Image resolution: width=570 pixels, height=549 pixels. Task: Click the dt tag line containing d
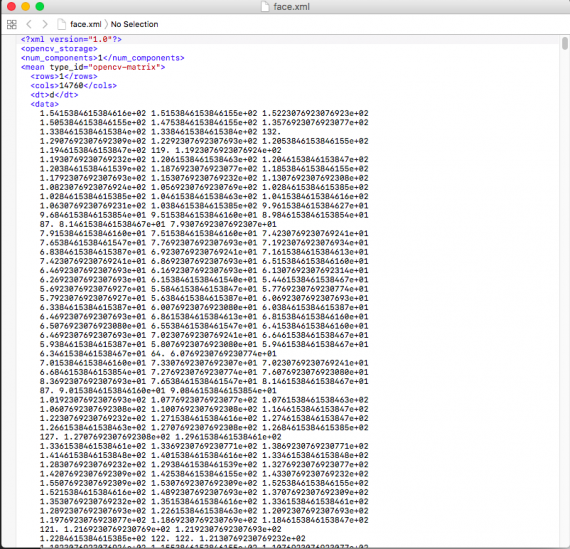click(54, 95)
